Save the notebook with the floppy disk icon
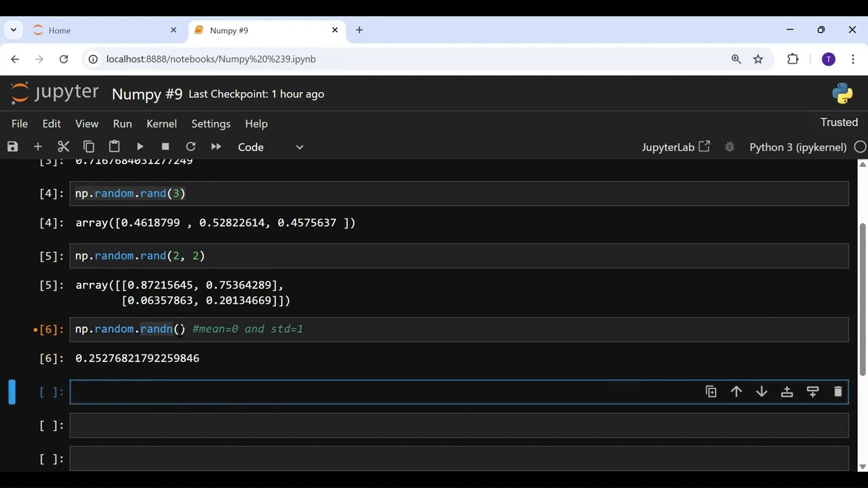The height and width of the screenshot is (488, 868). (x=12, y=146)
